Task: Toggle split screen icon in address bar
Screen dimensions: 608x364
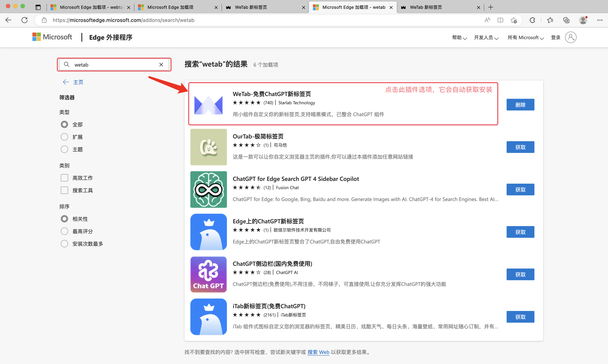Action: click(500, 20)
